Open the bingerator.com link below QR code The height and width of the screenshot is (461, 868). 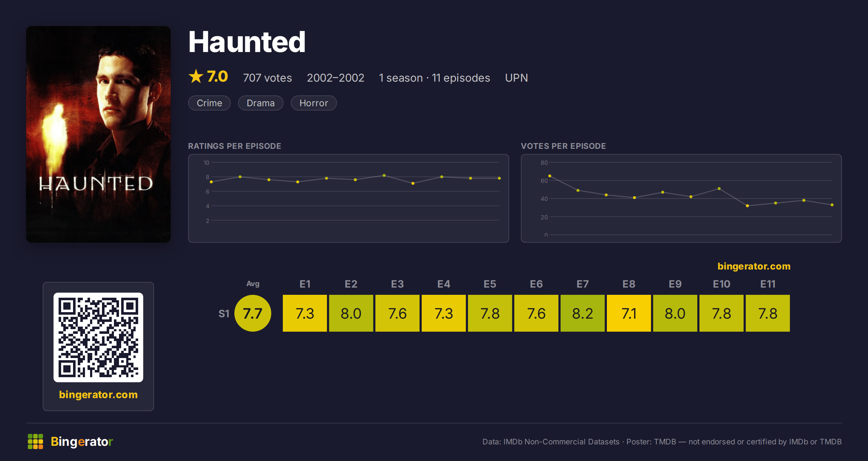click(98, 395)
